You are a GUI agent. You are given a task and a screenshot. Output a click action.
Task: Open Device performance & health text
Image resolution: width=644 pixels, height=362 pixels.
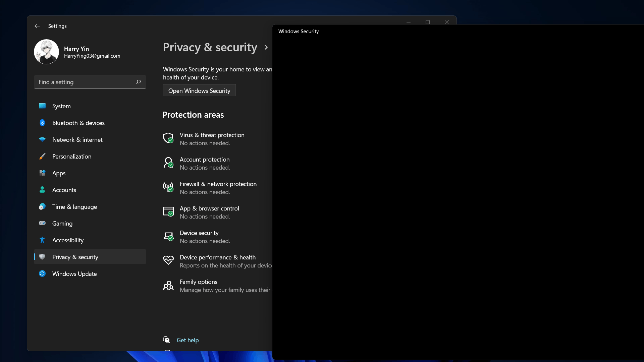pos(218,257)
